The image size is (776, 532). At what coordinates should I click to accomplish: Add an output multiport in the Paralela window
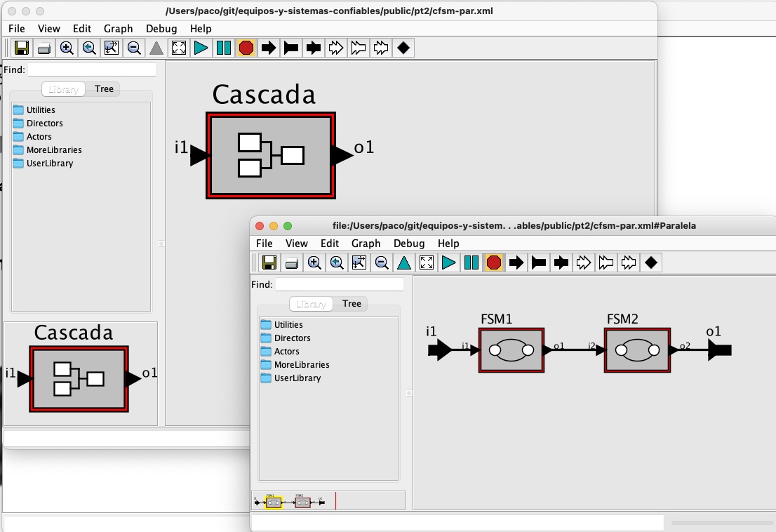[606, 262]
